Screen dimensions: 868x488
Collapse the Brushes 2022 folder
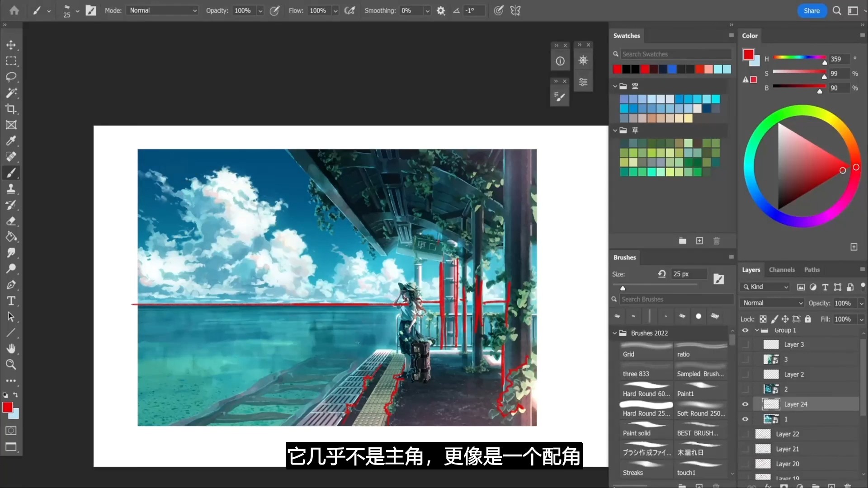click(x=615, y=333)
